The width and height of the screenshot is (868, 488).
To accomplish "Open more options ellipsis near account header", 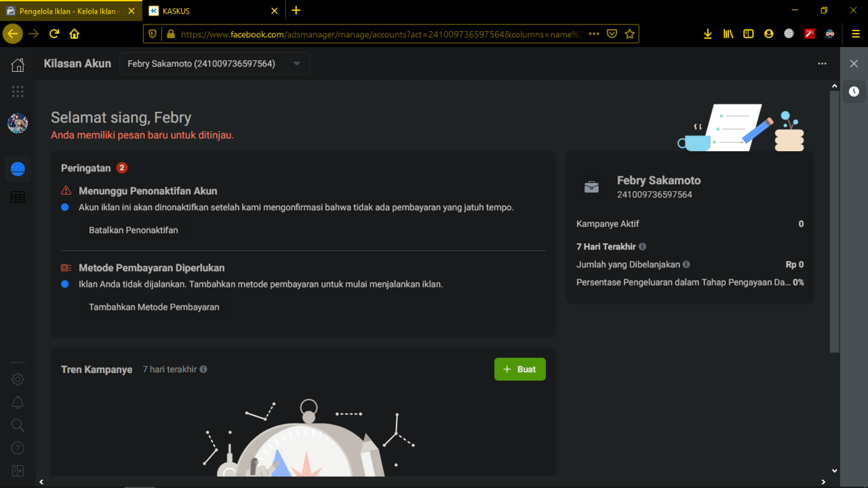I will 822,64.
